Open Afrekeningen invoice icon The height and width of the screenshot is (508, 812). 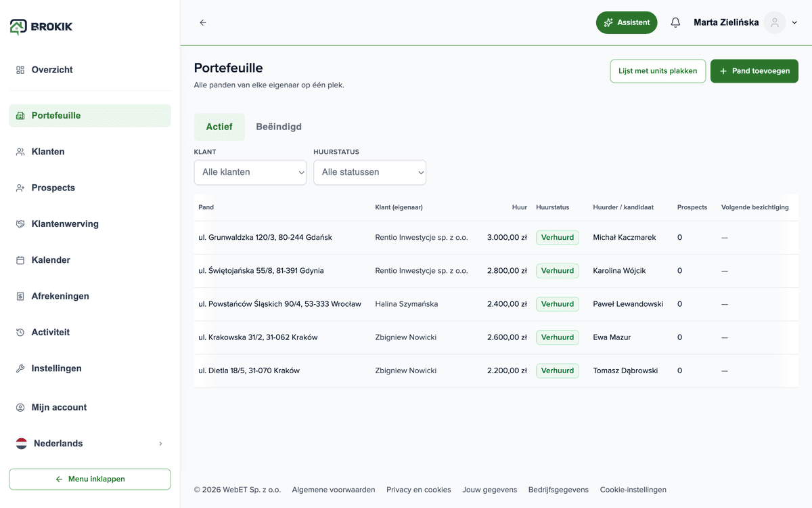coord(20,296)
